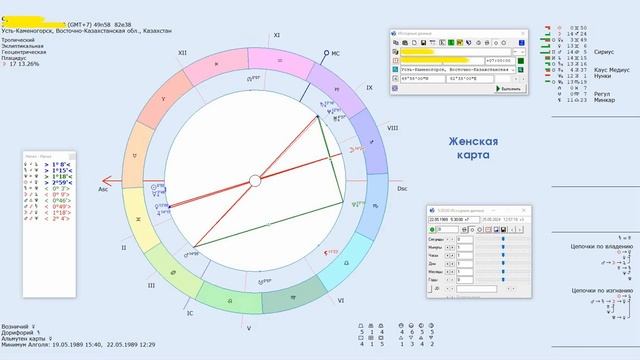Click the Секунды slider handle
Viewport: 640px width, 360px height.
tap(503, 239)
